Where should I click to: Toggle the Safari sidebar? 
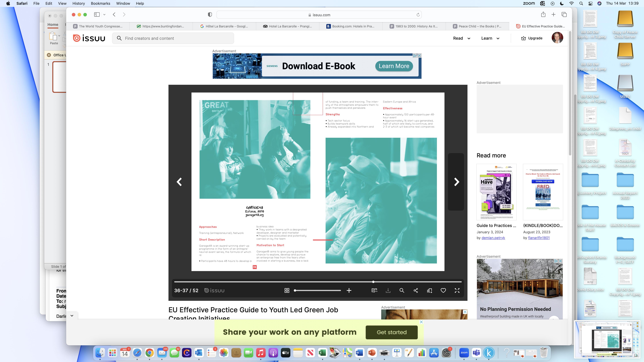coord(97,15)
